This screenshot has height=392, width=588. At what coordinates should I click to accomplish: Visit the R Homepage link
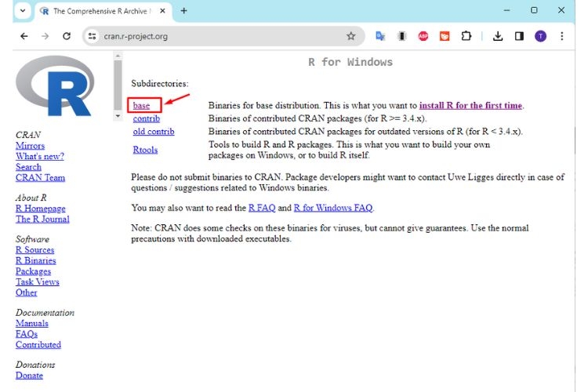click(x=41, y=209)
